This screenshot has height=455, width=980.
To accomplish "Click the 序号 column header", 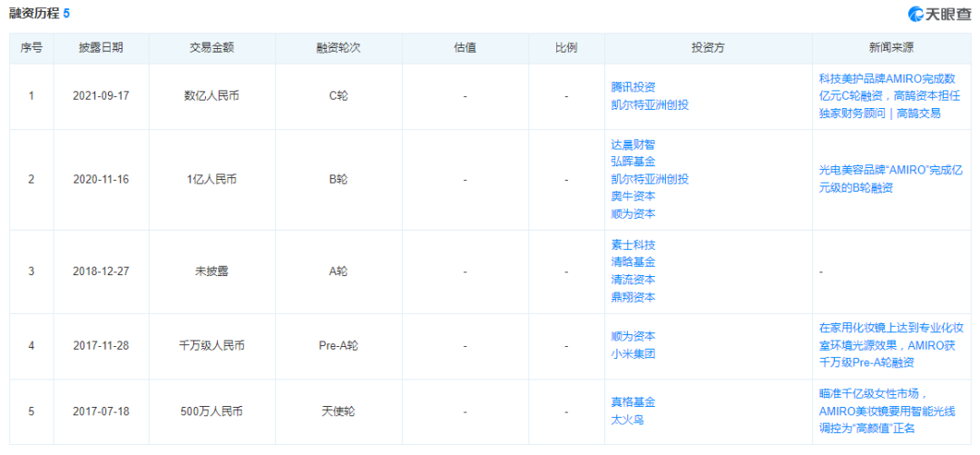I will [31, 48].
